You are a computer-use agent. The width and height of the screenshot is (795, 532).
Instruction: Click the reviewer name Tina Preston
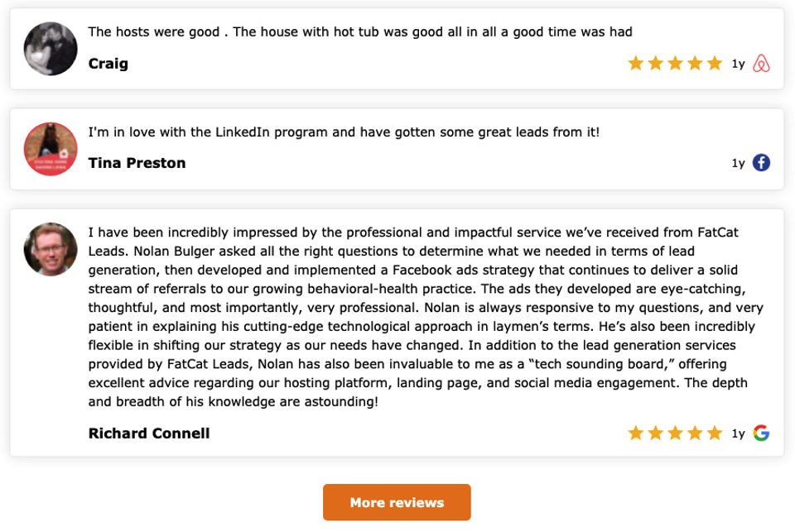[137, 163]
